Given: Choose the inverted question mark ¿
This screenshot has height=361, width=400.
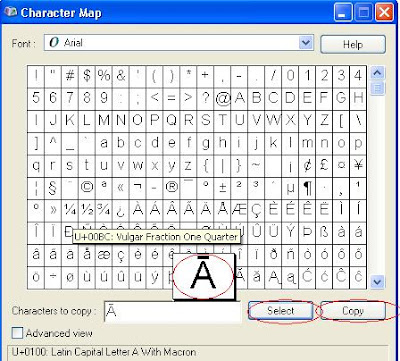Looking at the screenshot, I should tap(121, 211).
